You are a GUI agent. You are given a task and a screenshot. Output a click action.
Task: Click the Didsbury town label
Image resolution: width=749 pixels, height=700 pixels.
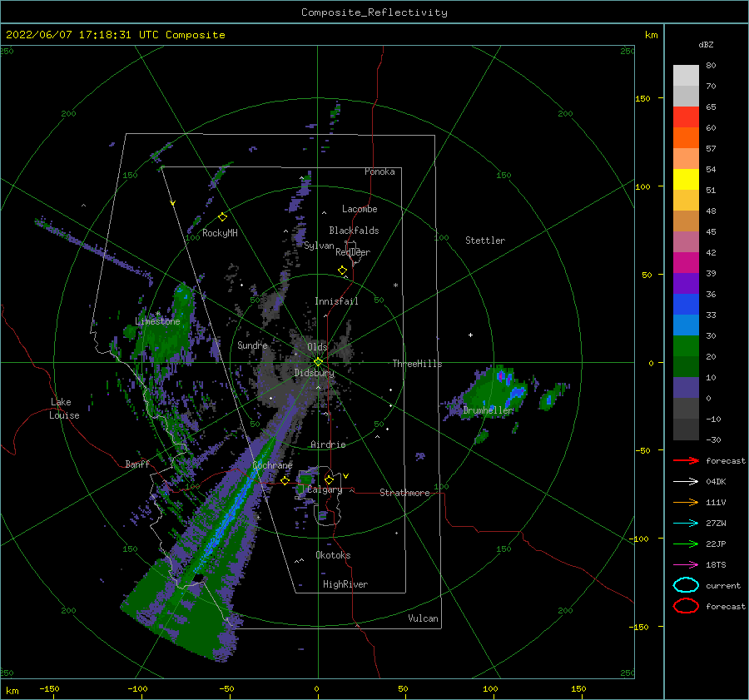click(315, 373)
